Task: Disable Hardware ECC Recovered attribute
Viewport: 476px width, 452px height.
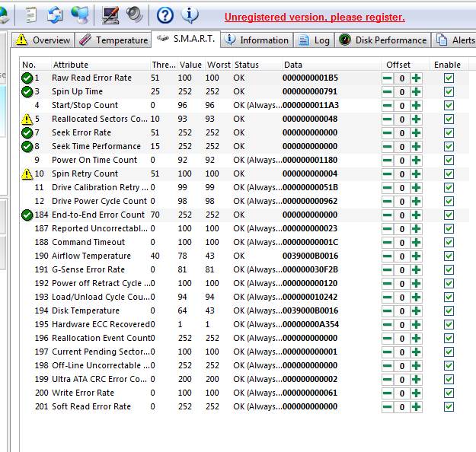Action: click(449, 325)
